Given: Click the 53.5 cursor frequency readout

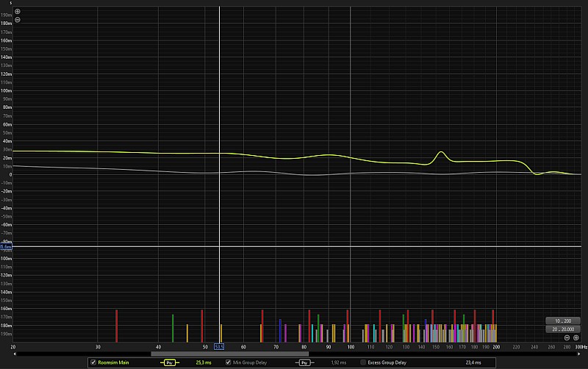Looking at the screenshot, I should [x=219, y=347].
